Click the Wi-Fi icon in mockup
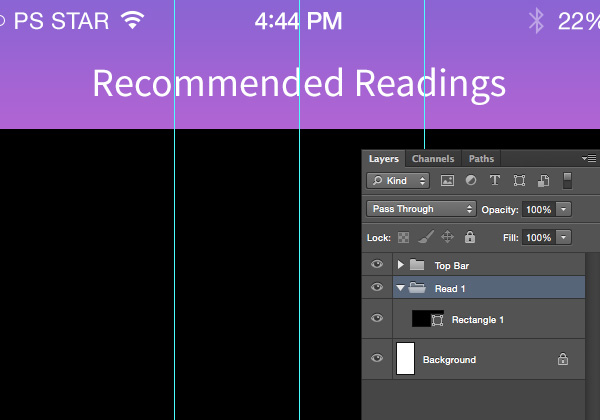Screen dimensions: 600x420 pyautogui.click(x=132, y=20)
